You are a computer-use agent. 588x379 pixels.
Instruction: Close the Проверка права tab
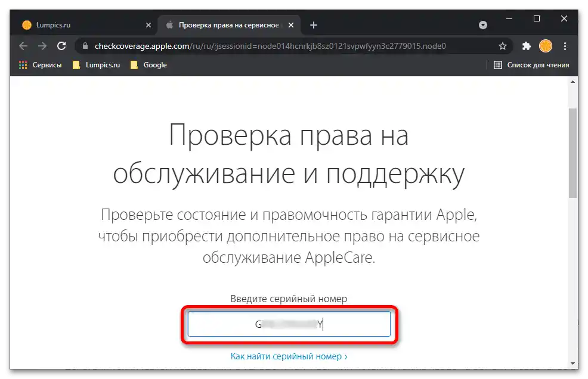(x=291, y=25)
